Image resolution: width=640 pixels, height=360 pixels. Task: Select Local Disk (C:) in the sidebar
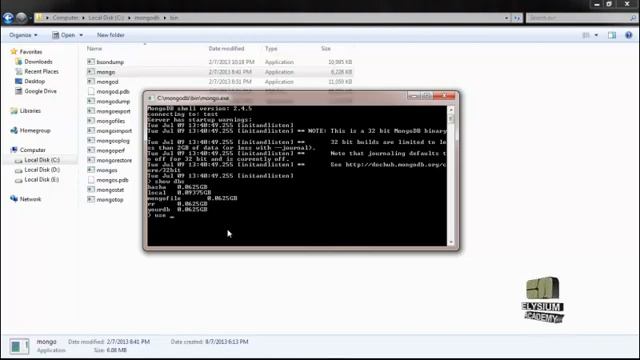point(42,160)
